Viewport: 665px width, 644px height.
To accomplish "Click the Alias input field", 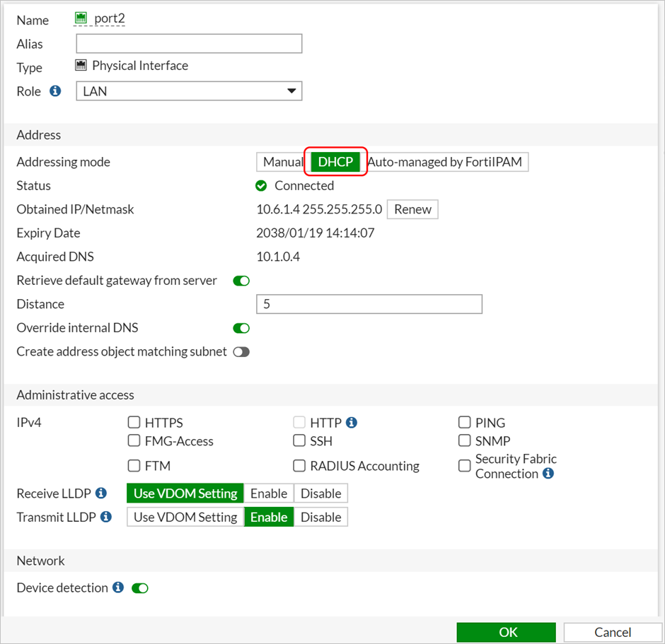I will point(189,44).
